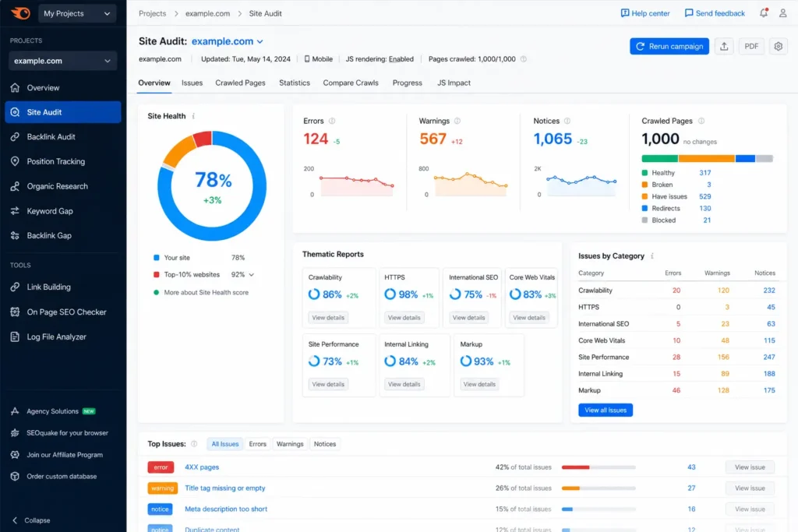Click the Log File Analyzer icon
This screenshot has width=798, height=532.
(x=15, y=336)
